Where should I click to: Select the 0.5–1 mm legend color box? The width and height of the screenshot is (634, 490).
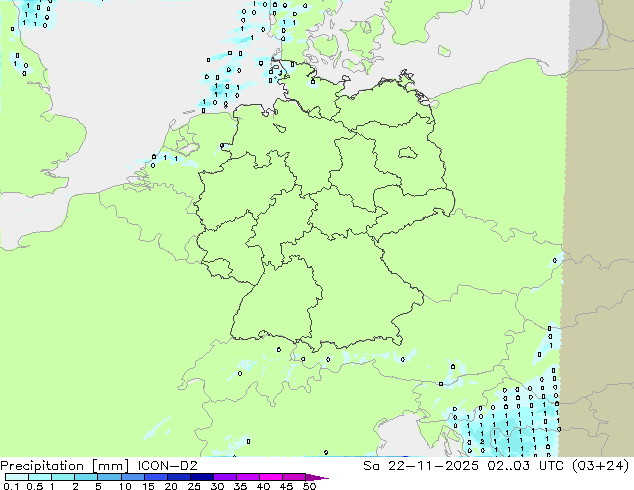pyautogui.click(x=40, y=477)
